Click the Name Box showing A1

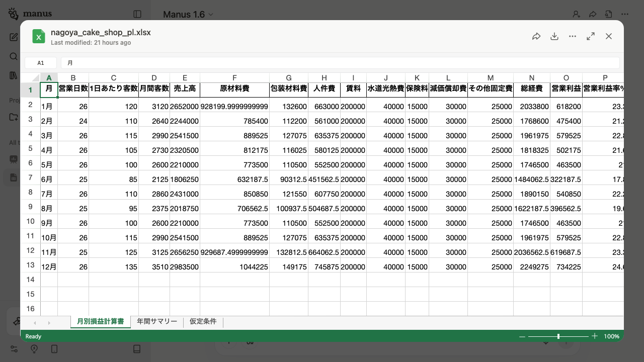pos(41,62)
